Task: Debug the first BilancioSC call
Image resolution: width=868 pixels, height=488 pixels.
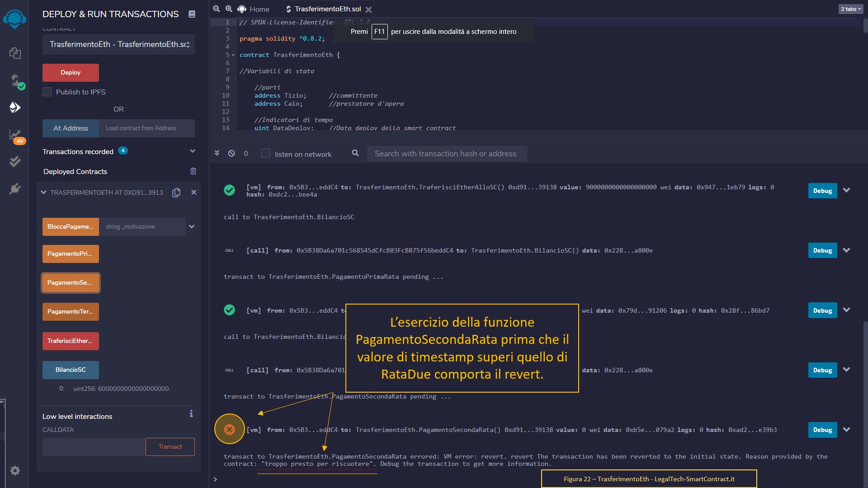Action: tap(822, 250)
